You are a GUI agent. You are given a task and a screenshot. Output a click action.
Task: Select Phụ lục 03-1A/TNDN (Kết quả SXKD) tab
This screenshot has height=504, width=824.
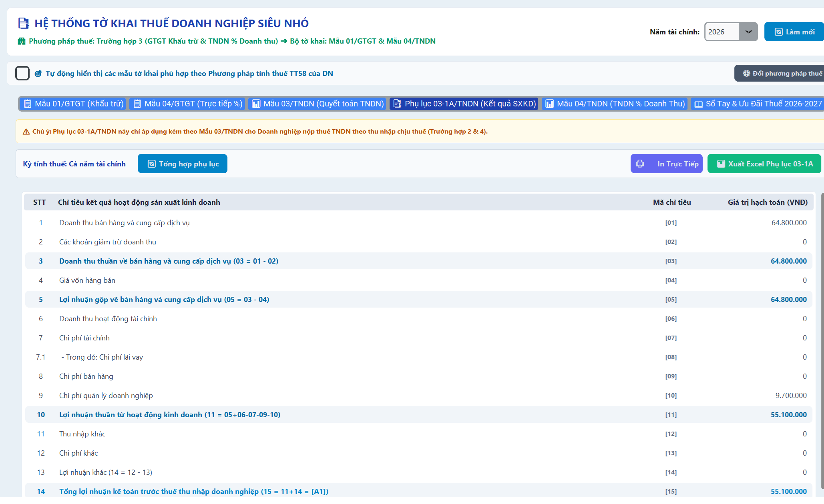pos(464,104)
